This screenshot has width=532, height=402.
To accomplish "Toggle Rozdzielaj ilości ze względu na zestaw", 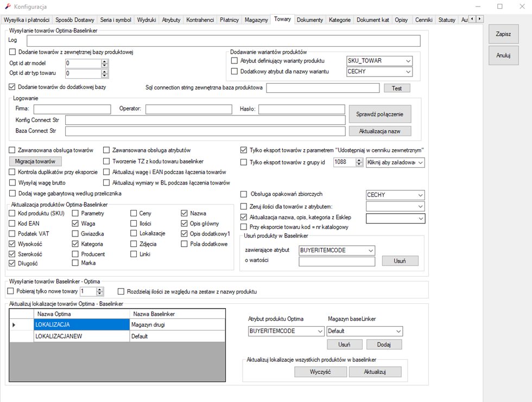I will click(121, 291).
